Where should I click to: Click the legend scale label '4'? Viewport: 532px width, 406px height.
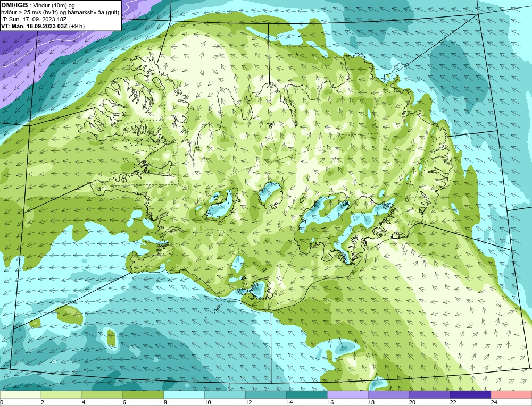pyautogui.click(x=84, y=402)
